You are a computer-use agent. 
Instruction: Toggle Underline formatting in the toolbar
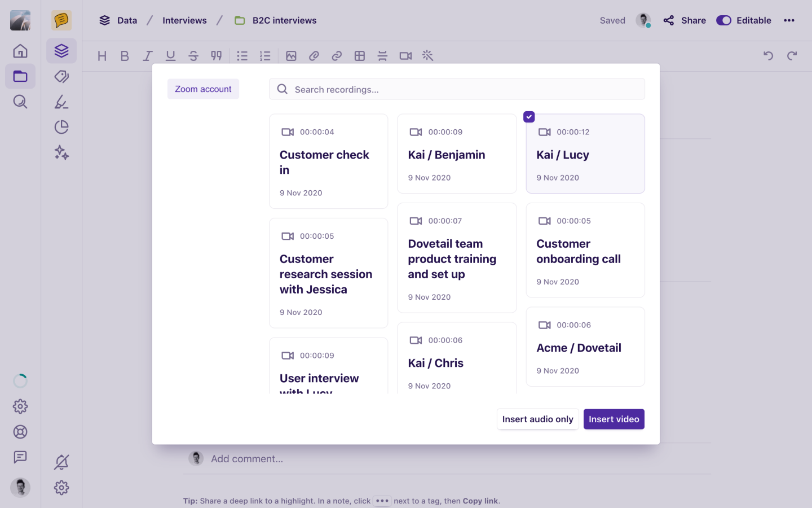pos(170,56)
